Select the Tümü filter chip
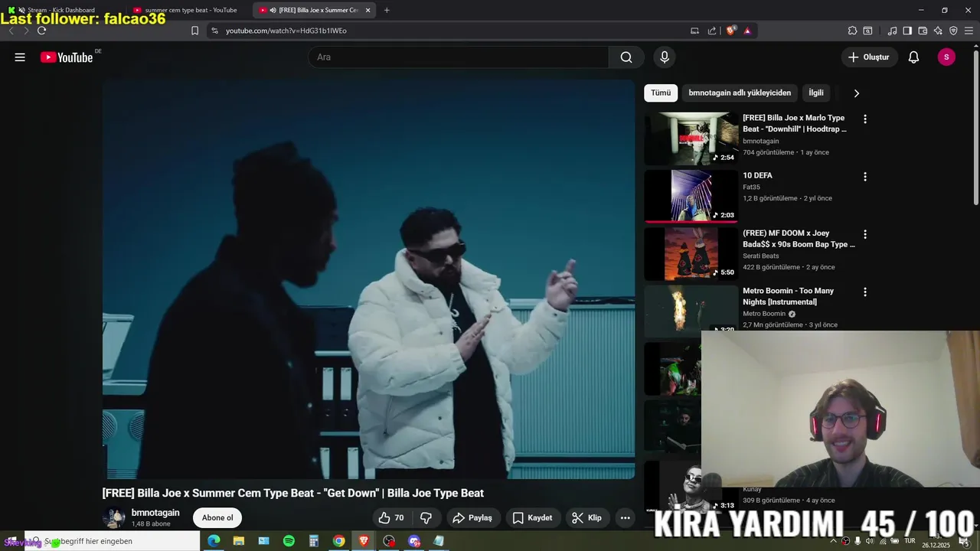 point(661,93)
